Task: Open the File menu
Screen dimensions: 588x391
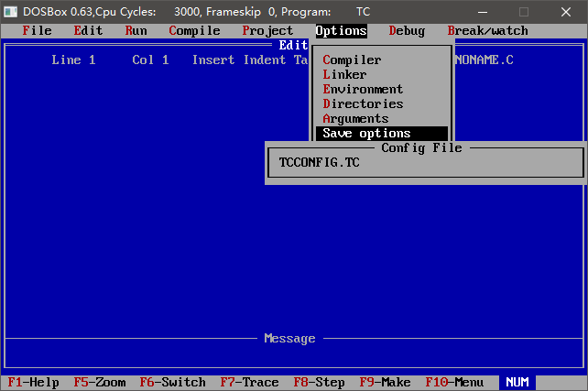Action: pyautogui.click(x=37, y=31)
